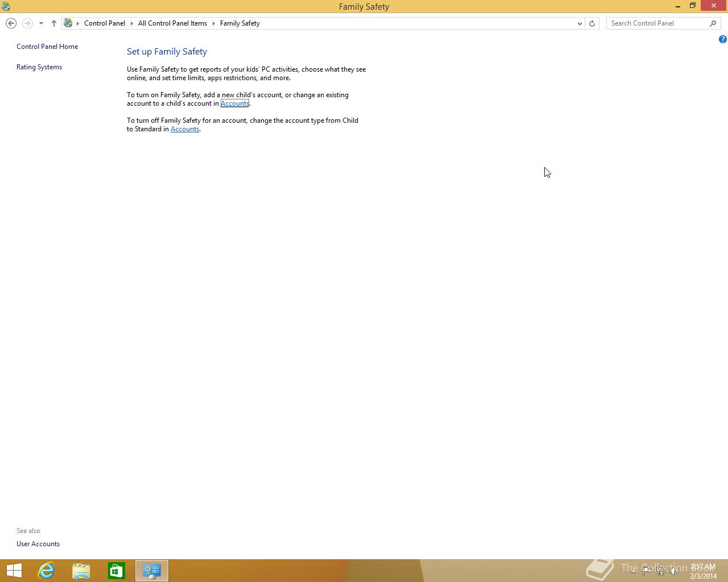This screenshot has width=728, height=582.
Task: Select the Control Panel breadcrumb
Action: (x=105, y=23)
